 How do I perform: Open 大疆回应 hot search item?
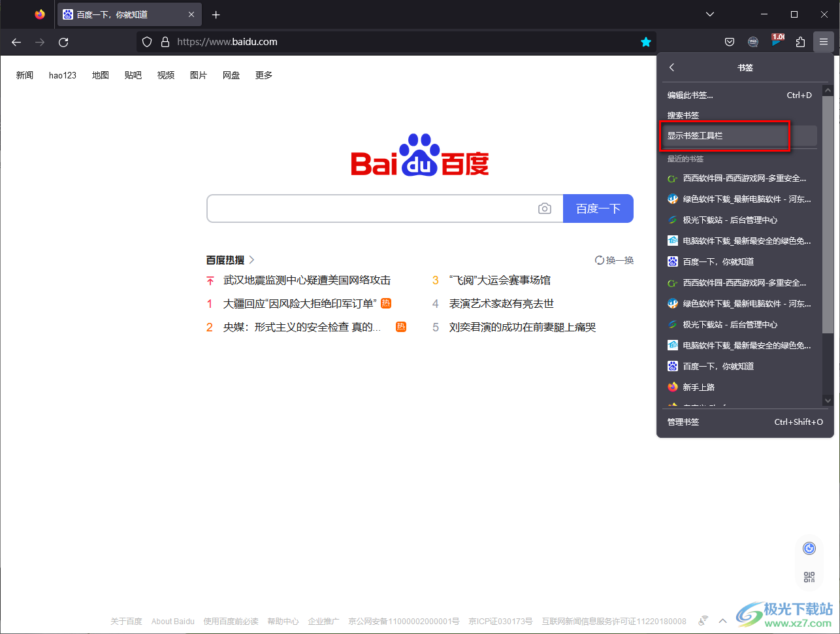point(300,304)
